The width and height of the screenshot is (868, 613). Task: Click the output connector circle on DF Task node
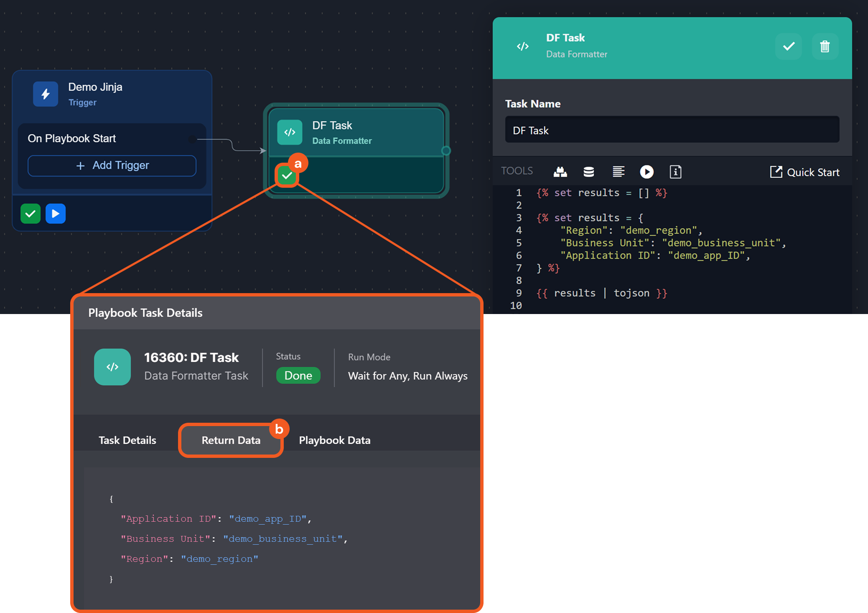click(446, 151)
